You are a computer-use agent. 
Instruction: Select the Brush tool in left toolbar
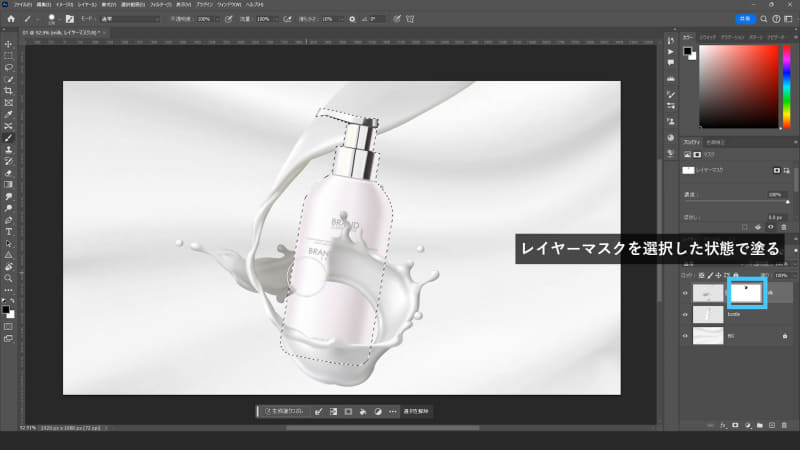[x=8, y=138]
